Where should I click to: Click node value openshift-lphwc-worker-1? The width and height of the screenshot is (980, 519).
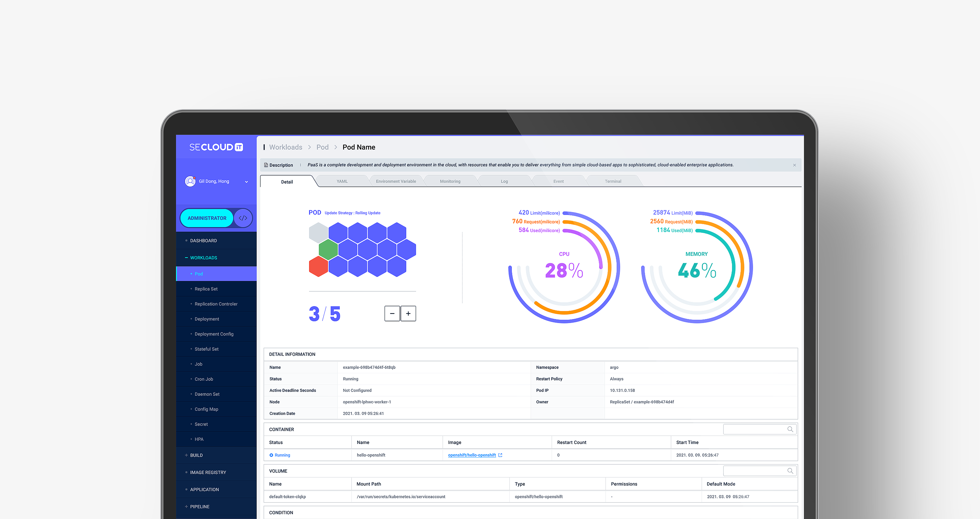click(367, 402)
